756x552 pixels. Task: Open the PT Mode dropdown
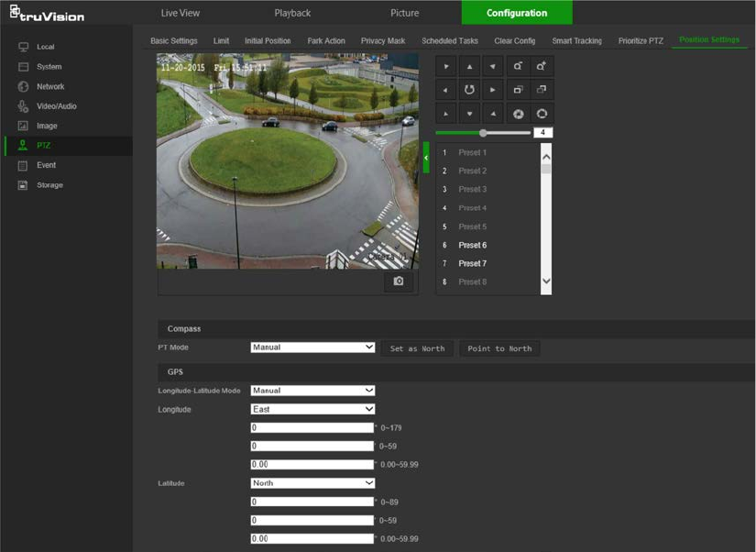(312, 348)
